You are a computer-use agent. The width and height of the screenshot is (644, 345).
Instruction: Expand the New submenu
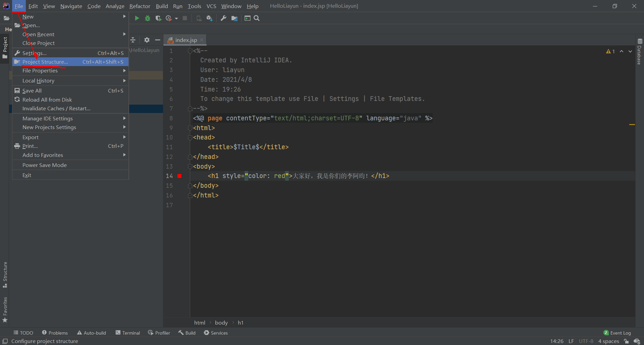coord(70,16)
